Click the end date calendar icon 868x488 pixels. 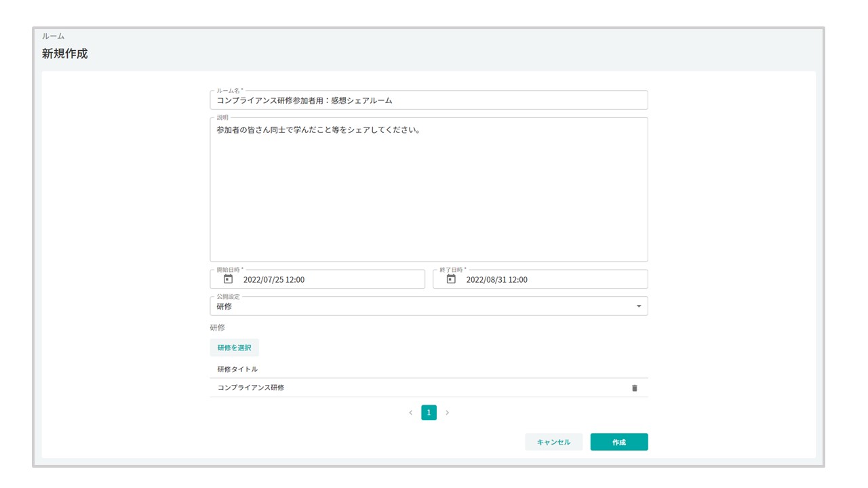(x=451, y=279)
